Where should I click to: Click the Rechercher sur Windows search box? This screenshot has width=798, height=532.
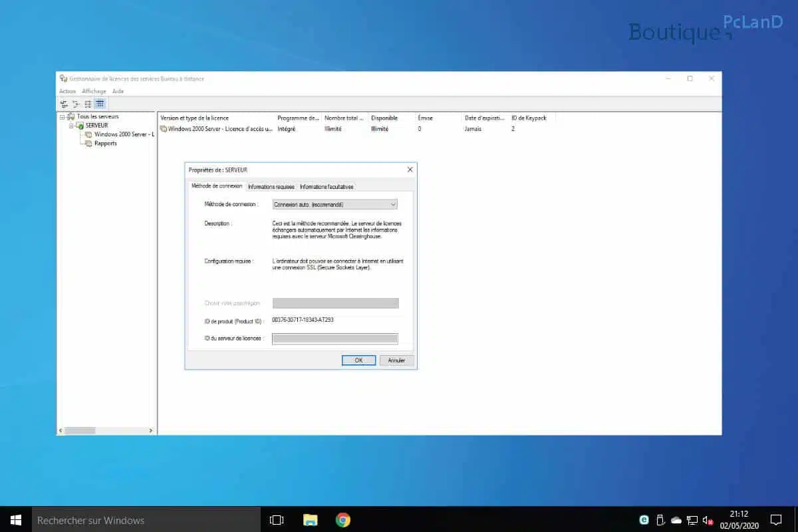point(146,519)
